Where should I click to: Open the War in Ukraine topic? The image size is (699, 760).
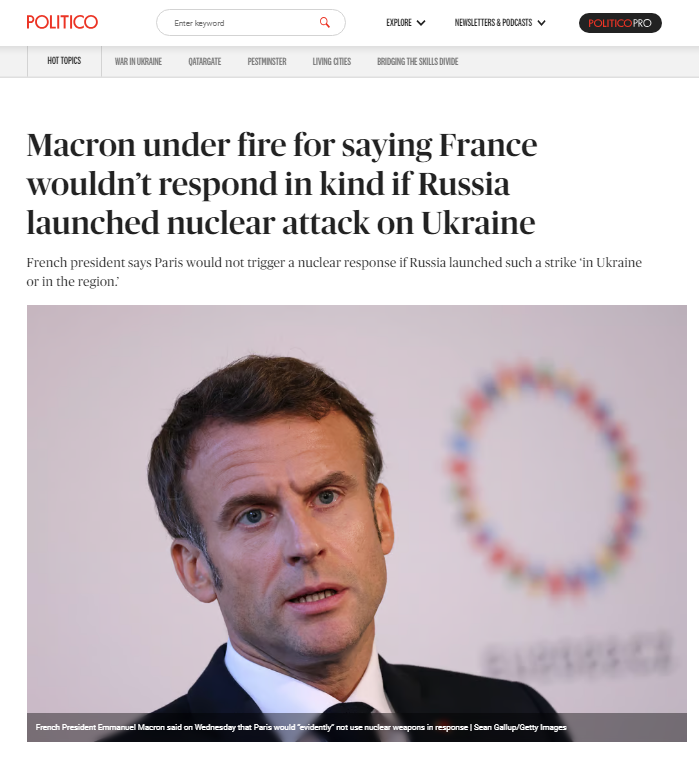pyautogui.click(x=138, y=62)
